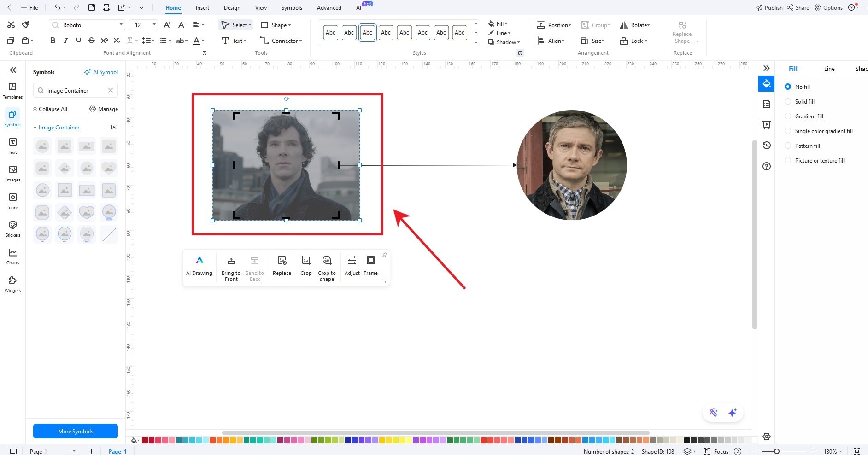Open the File menu
The height and width of the screenshot is (455, 868).
point(30,7)
